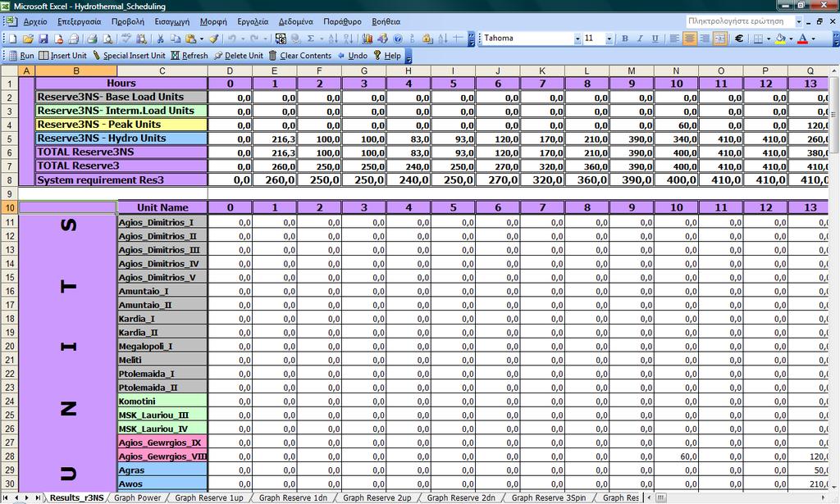Select row 8 header
Image resolution: width=840 pixels, height=504 pixels.
[x=9, y=179]
